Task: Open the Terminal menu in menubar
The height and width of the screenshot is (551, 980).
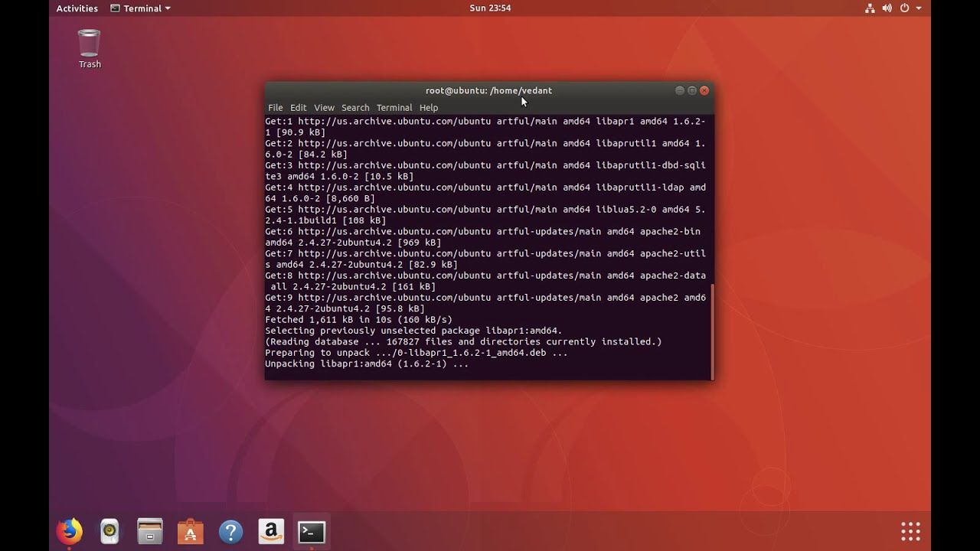Action: [x=394, y=108]
